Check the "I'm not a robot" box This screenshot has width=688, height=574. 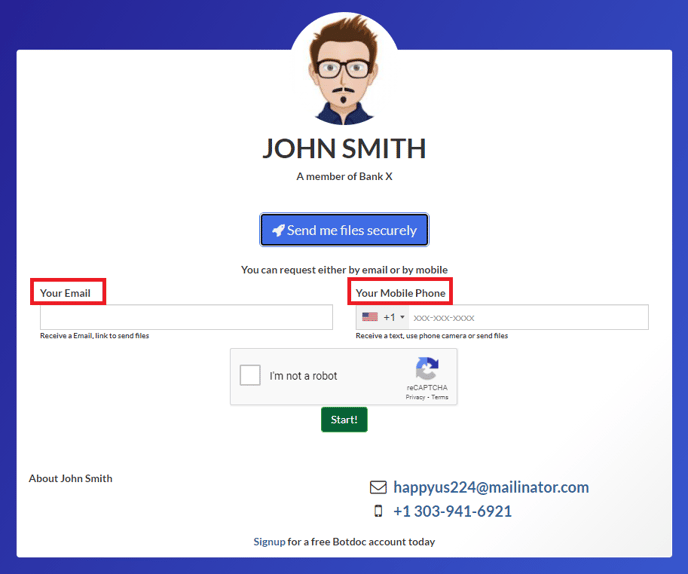(x=250, y=376)
